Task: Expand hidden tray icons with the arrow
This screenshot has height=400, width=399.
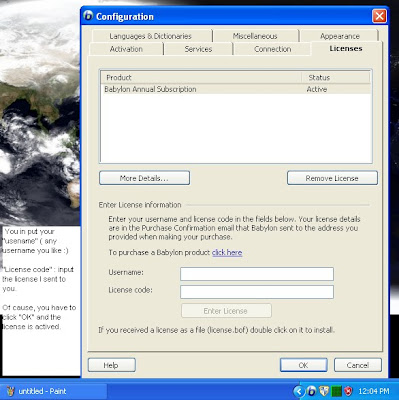Action: click(x=299, y=391)
